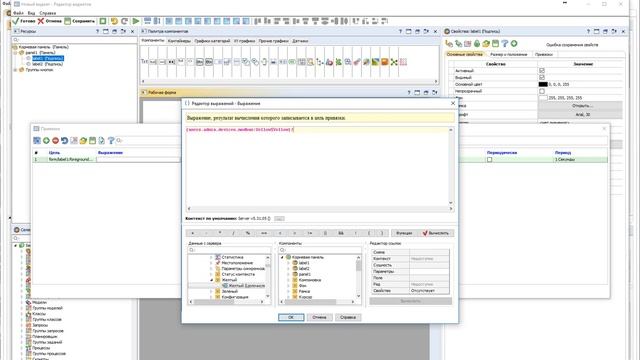Click the help question icon on Палитра компонентов header
The width and height of the screenshot is (640, 360).
coord(400,31)
